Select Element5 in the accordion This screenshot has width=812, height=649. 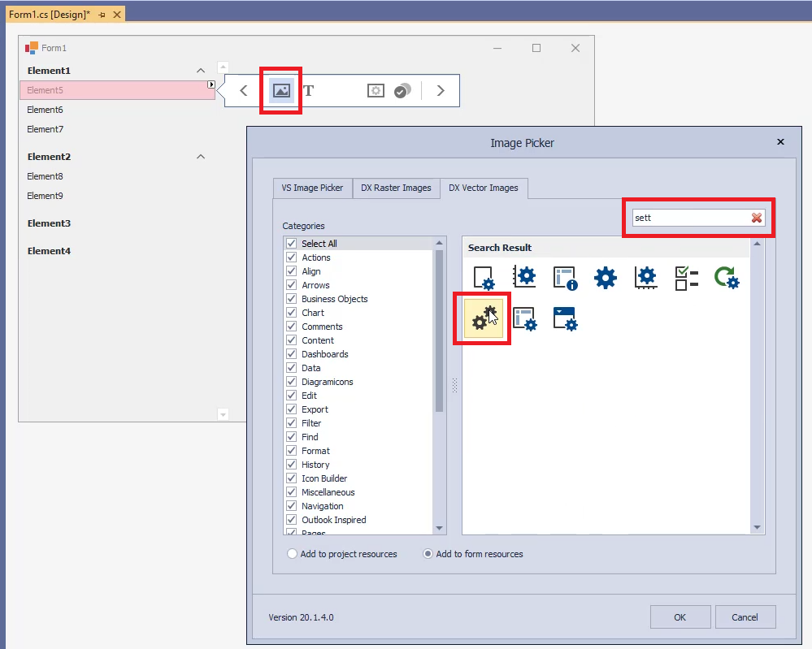tap(118, 90)
